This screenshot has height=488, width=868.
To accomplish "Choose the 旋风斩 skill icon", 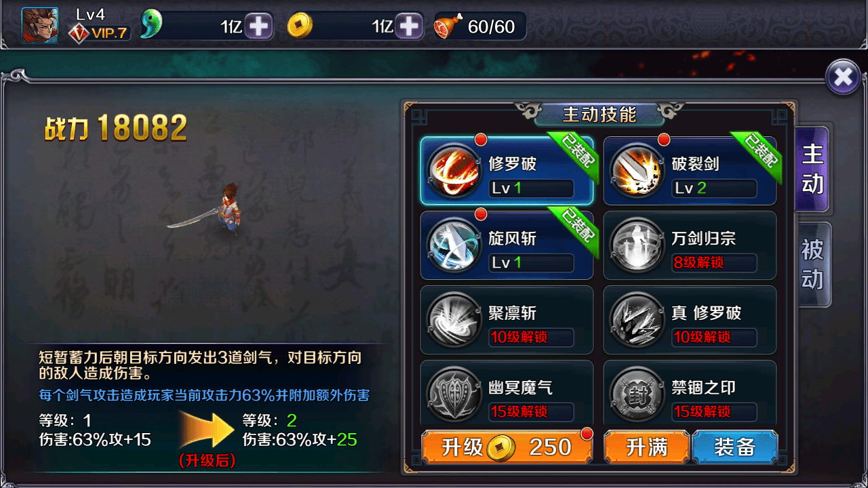I will [x=454, y=245].
